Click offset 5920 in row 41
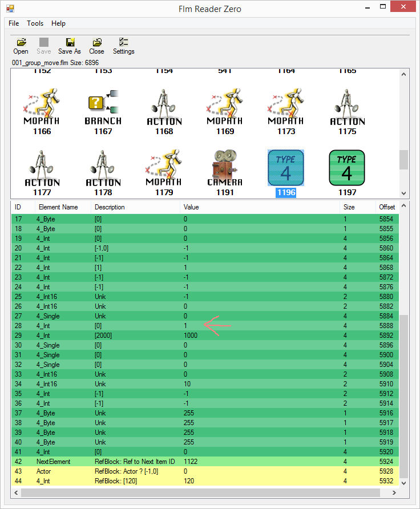420x509 pixels. point(386,452)
